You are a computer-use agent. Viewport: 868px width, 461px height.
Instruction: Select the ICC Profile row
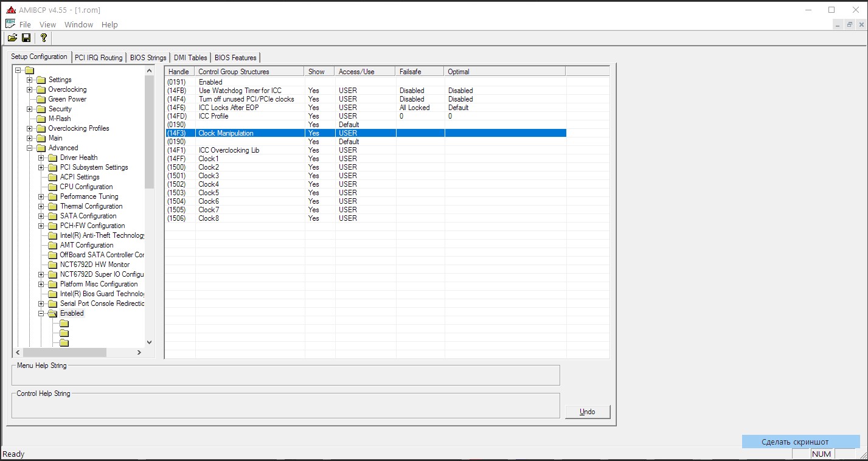point(366,116)
